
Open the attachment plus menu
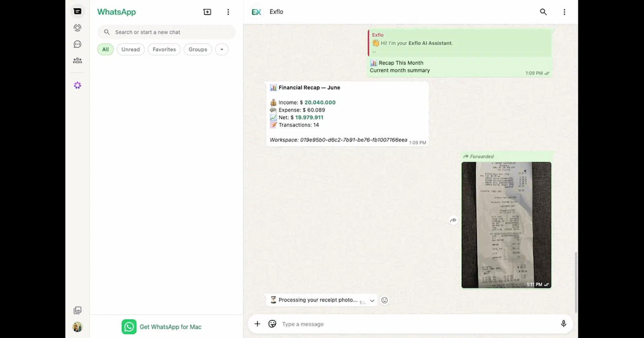coord(258,324)
